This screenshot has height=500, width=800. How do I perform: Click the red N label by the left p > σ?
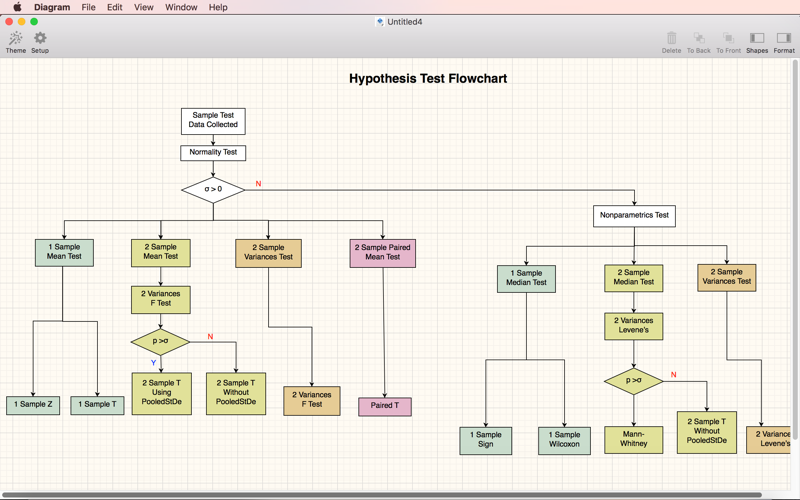pos(210,337)
